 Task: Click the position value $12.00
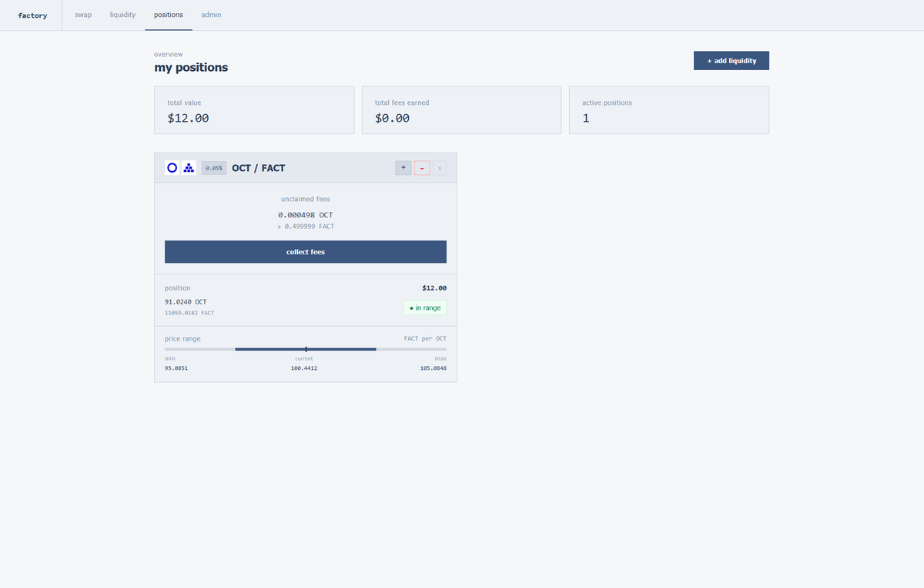point(434,288)
